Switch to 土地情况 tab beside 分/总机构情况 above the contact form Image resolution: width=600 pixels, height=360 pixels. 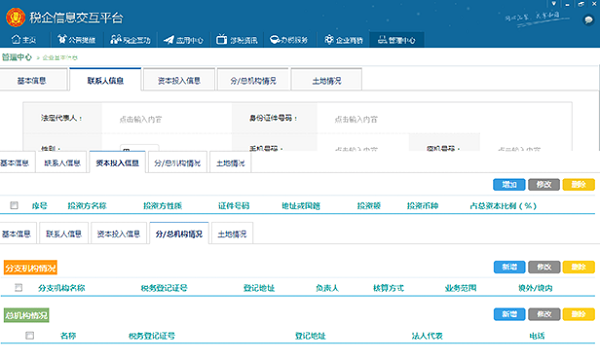pos(326,80)
